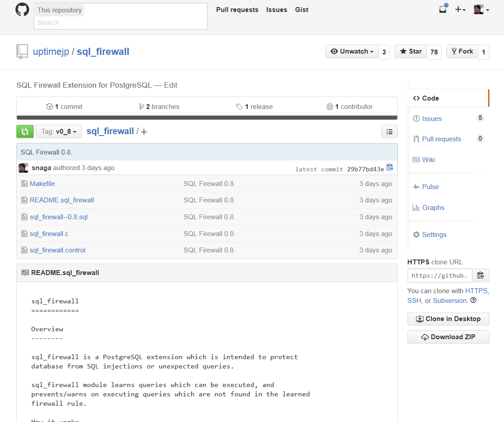Viewport: 504px width, 422px height.
Task: Open the plus create-new dropdown
Action: [460, 10]
